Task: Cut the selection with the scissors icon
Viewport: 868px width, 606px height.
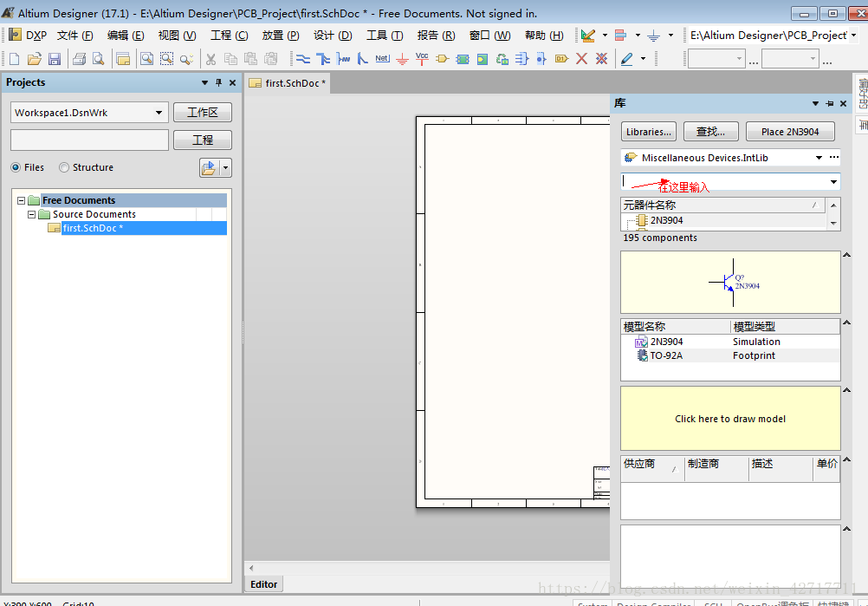Action: click(x=211, y=59)
